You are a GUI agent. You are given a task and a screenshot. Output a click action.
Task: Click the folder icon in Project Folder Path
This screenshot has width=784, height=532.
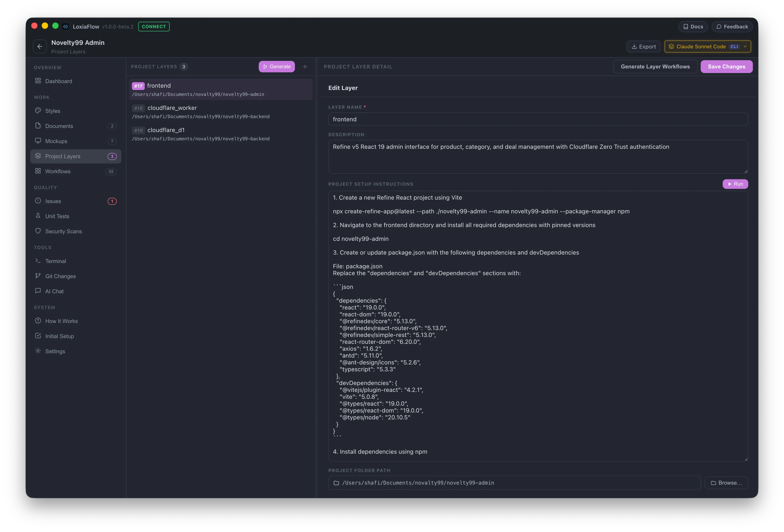tap(336, 483)
